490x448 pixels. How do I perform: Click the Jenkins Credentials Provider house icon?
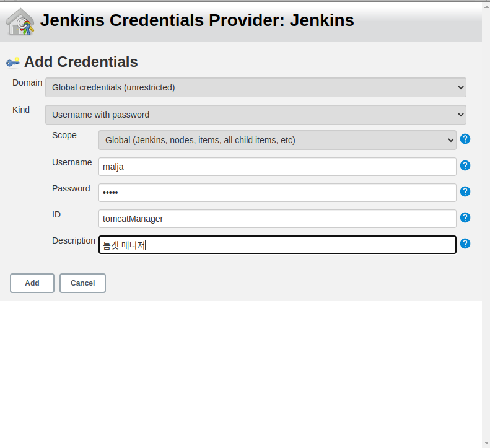click(x=20, y=21)
